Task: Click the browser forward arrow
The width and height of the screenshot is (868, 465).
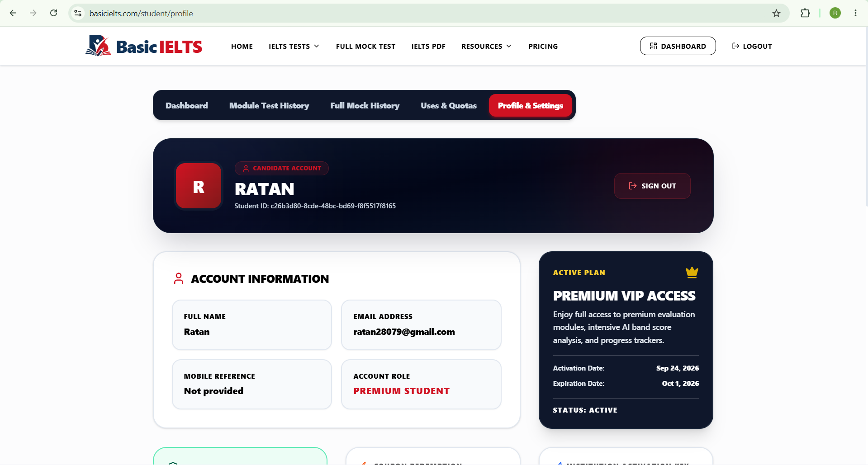Action: 33,13
